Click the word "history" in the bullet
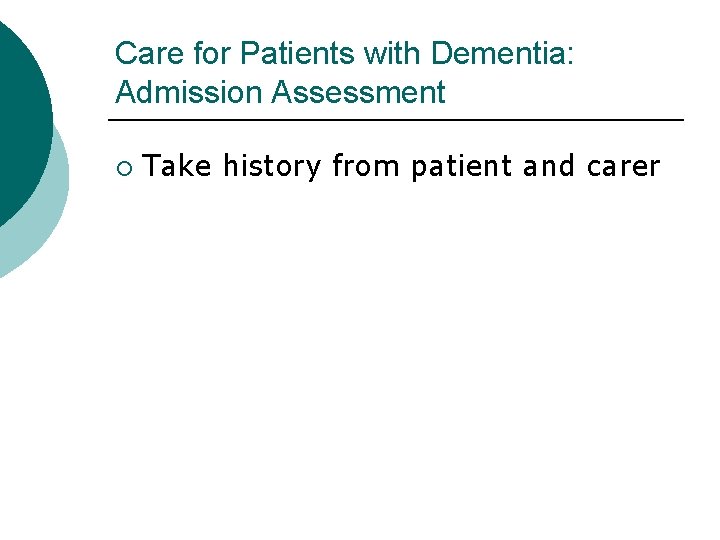The width and height of the screenshot is (720, 540). pyautogui.click(x=272, y=166)
